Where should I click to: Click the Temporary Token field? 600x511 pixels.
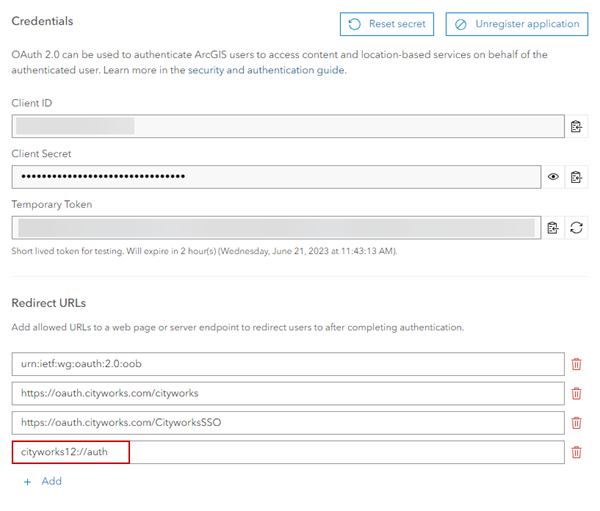(x=276, y=227)
